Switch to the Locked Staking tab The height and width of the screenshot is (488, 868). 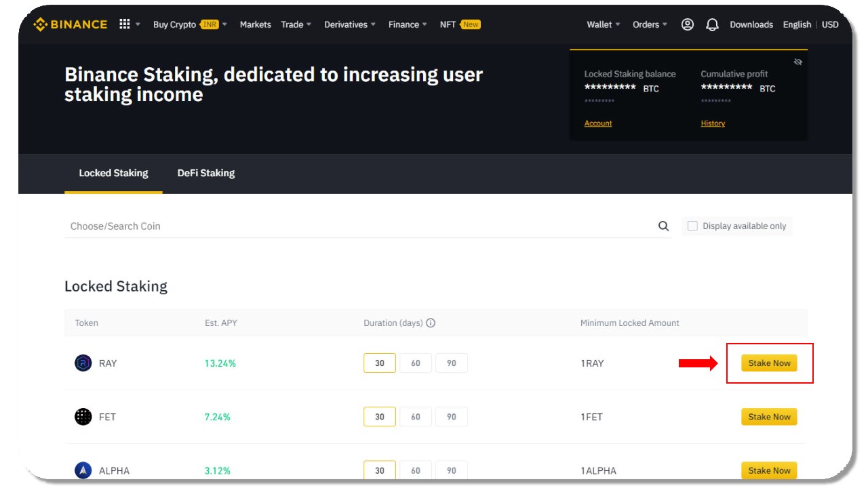click(113, 173)
